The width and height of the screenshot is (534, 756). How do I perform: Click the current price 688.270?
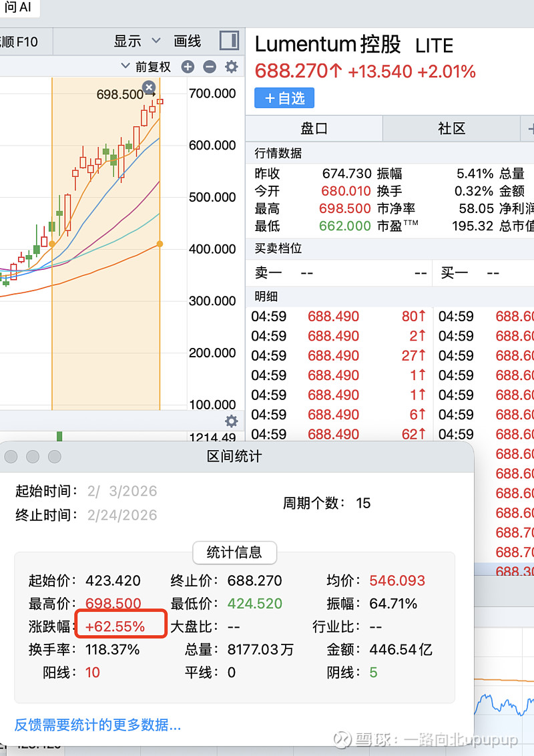298,71
